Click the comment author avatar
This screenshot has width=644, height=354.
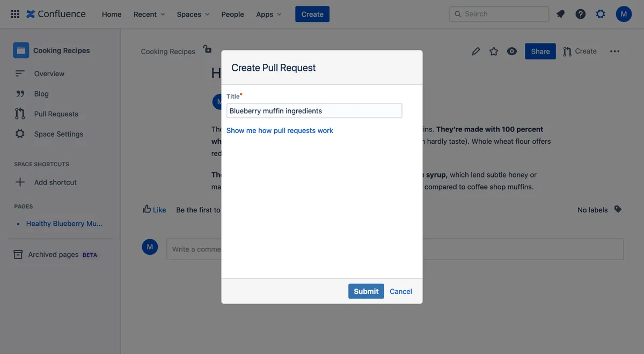tap(150, 247)
